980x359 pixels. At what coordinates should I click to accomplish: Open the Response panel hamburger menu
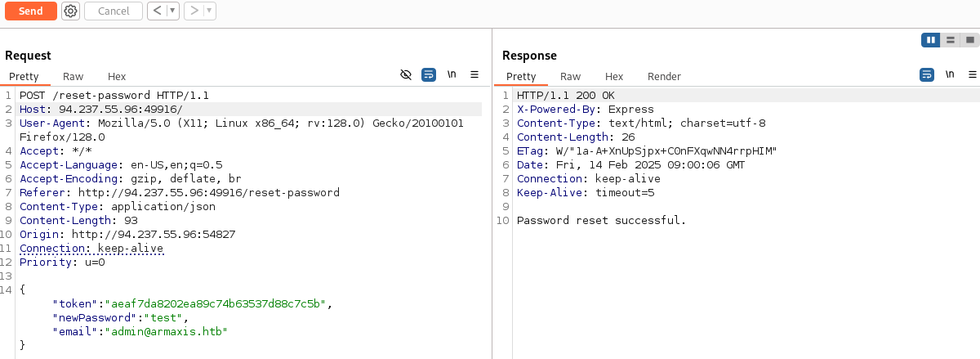tap(971, 75)
